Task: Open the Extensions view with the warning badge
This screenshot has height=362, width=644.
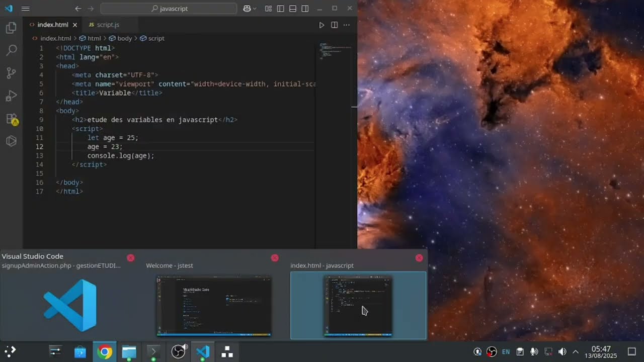Action: pyautogui.click(x=11, y=119)
